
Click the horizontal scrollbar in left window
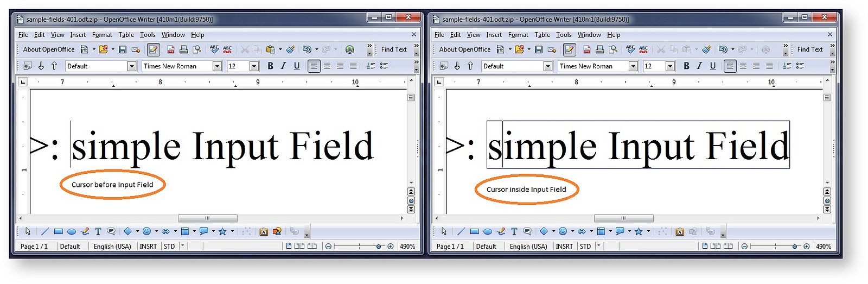(208, 218)
